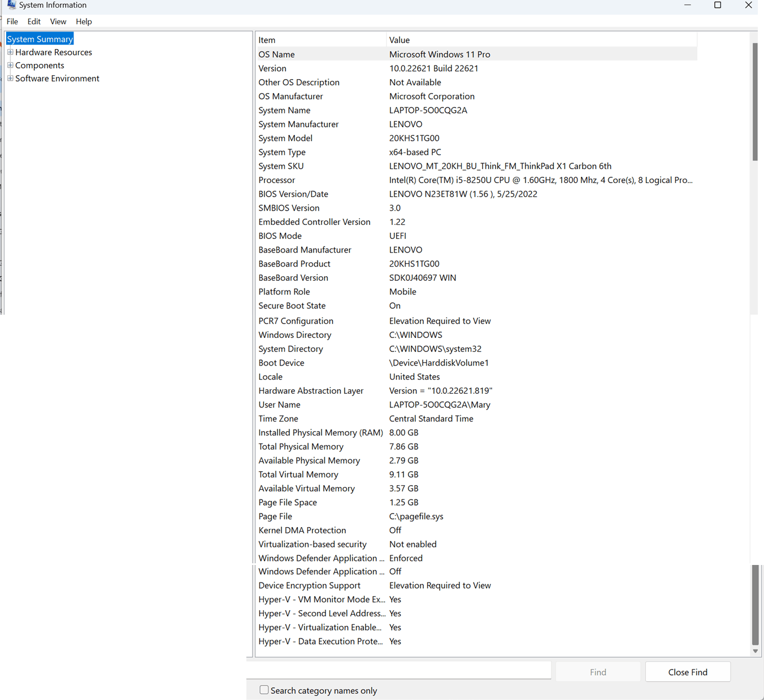Screen dimensions: 764x700
Task: Open the Edit menu
Action: 34,21
